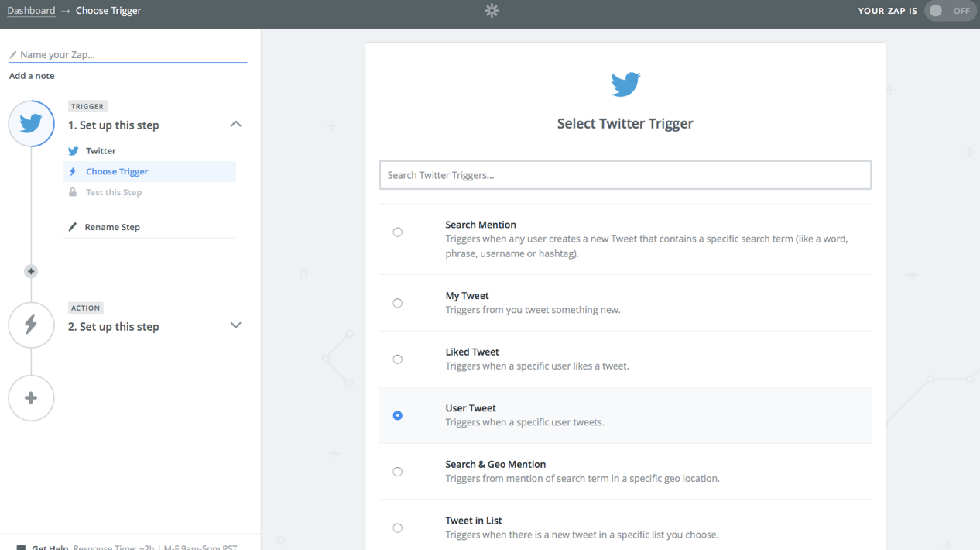Click the Tweet in List title text
980x550 pixels.
pyautogui.click(x=474, y=521)
